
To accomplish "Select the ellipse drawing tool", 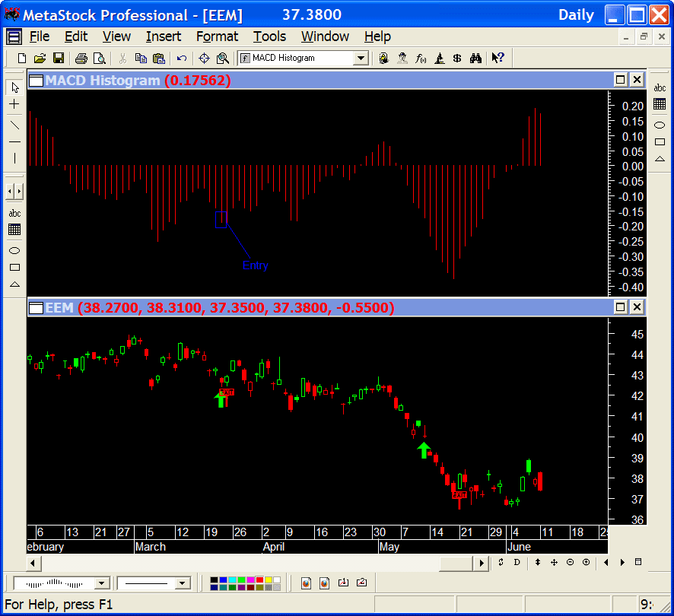I will point(14,250).
